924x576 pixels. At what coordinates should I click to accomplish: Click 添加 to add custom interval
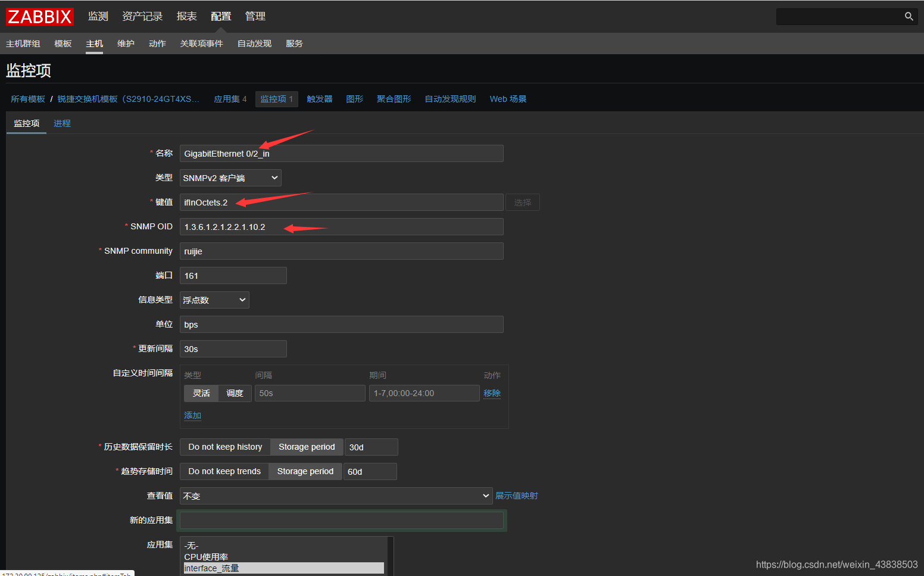pos(193,415)
